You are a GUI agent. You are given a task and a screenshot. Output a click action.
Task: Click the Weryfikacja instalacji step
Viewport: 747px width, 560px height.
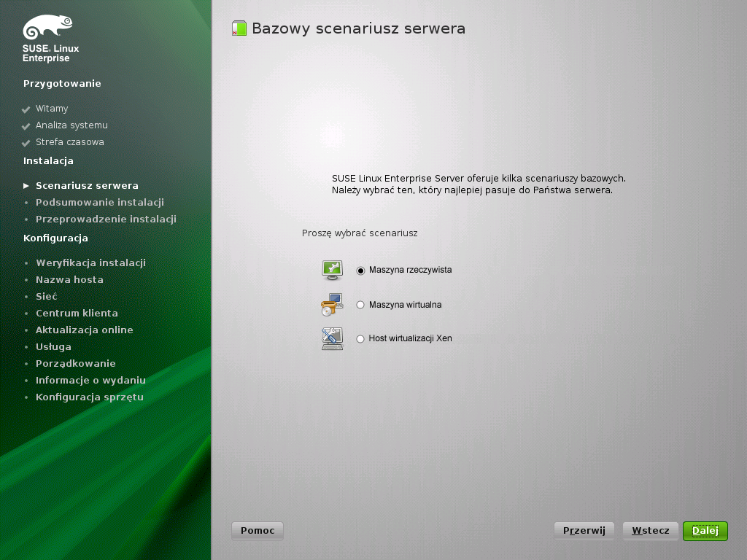[x=91, y=262]
